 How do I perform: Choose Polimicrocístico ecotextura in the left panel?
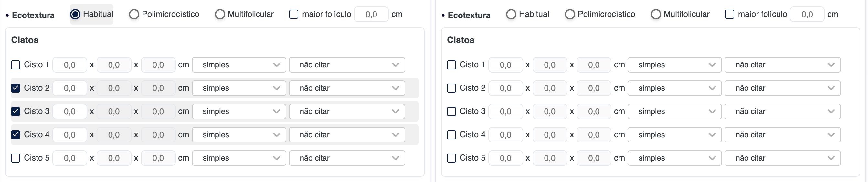[134, 14]
